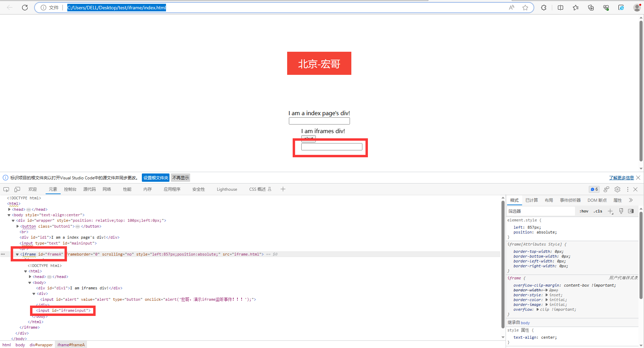The image size is (644, 348).
Task: Select body in breadcrumb bar
Action: tap(20, 345)
